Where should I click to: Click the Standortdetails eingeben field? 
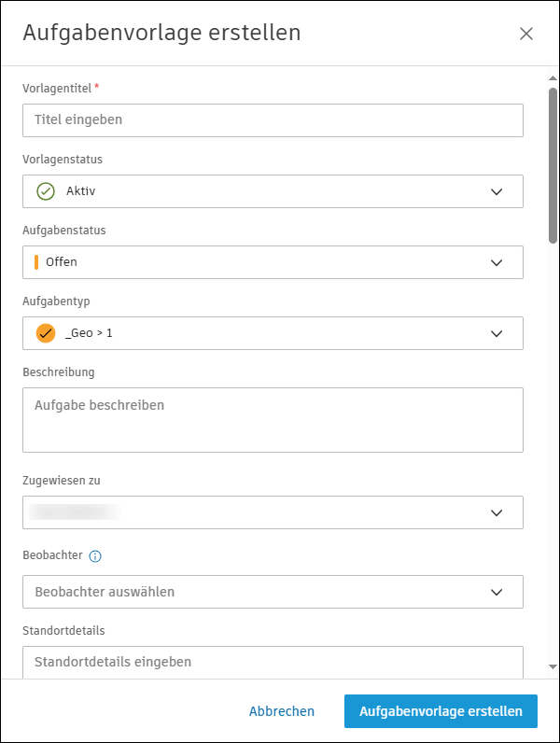[x=273, y=662]
